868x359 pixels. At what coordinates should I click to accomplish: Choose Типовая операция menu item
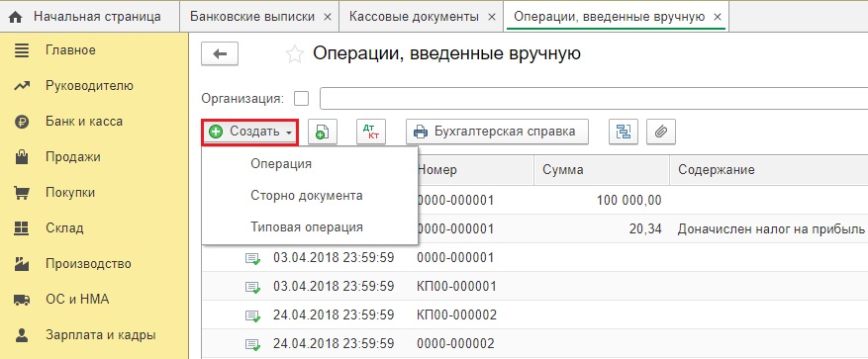tap(309, 226)
